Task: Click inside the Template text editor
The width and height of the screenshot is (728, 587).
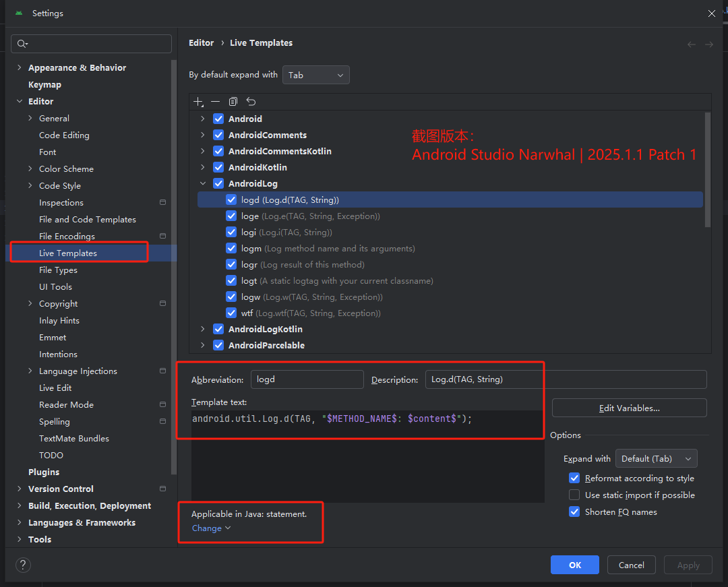Action: [367, 456]
